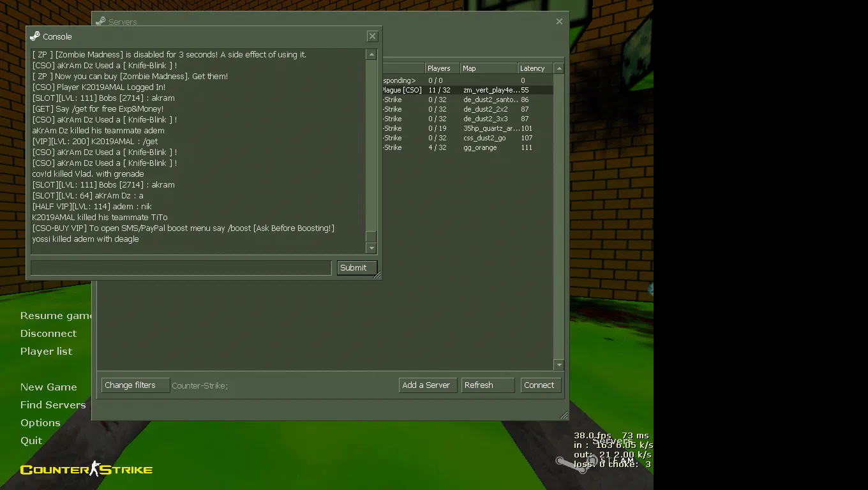Click the Console scrollbar up arrow

pyautogui.click(x=371, y=55)
